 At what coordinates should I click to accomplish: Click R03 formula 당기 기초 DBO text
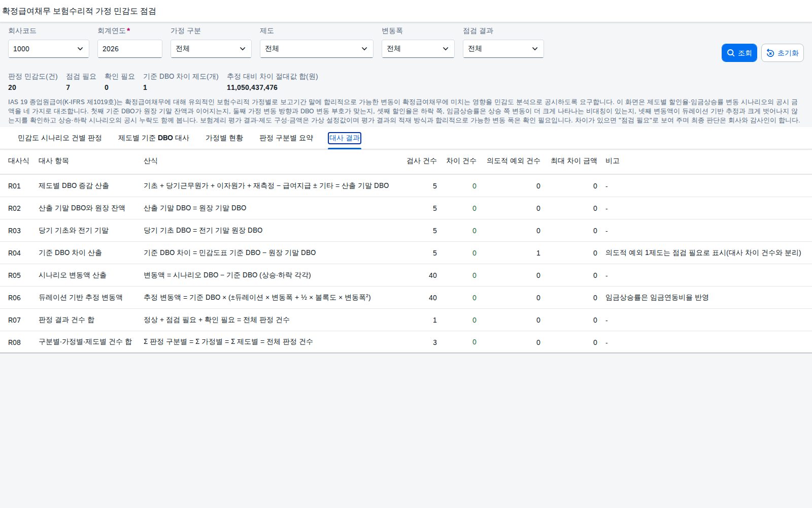pyautogui.click(x=203, y=231)
